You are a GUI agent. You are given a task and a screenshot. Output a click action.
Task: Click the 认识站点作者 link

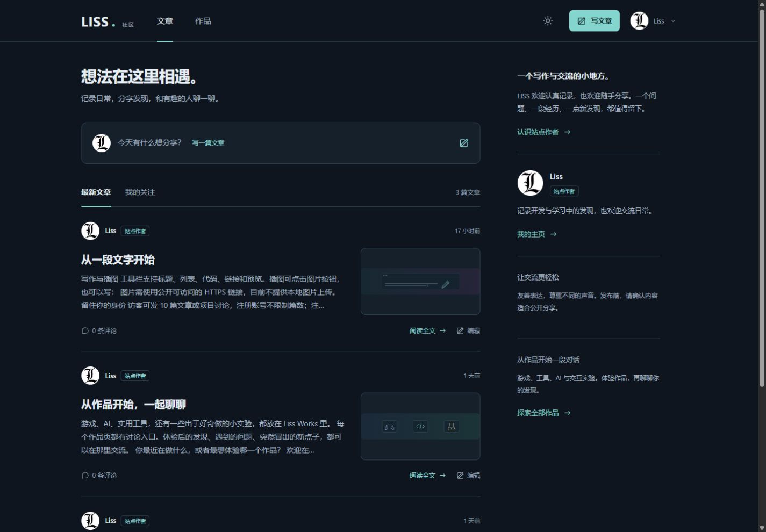pos(543,132)
